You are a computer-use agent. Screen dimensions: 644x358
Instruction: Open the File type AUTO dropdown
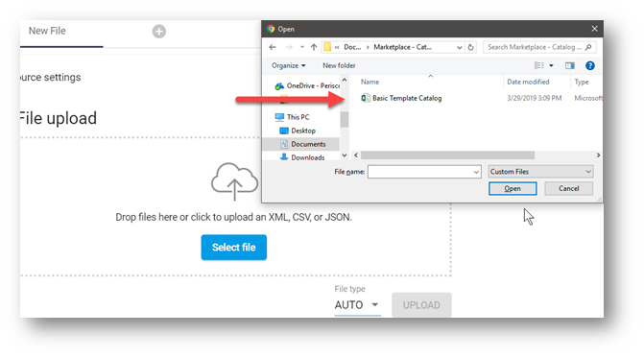click(x=357, y=305)
